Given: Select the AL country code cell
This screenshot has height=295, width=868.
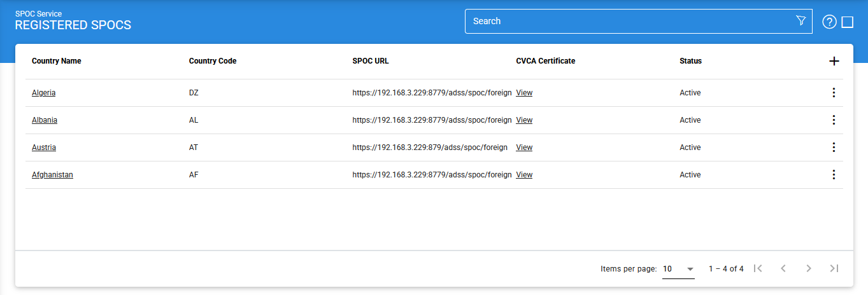Looking at the screenshot, I should [x=194, y=120].
